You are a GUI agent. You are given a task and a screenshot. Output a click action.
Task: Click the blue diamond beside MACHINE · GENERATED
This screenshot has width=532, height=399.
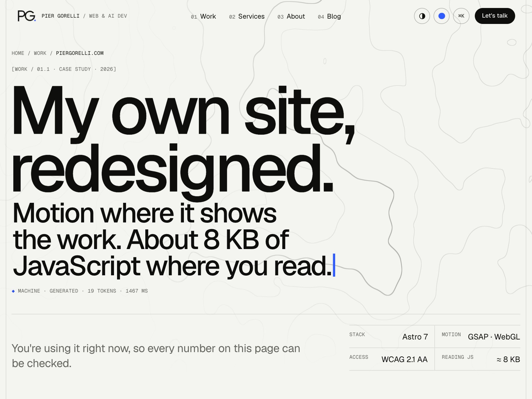tap(13, 291)
